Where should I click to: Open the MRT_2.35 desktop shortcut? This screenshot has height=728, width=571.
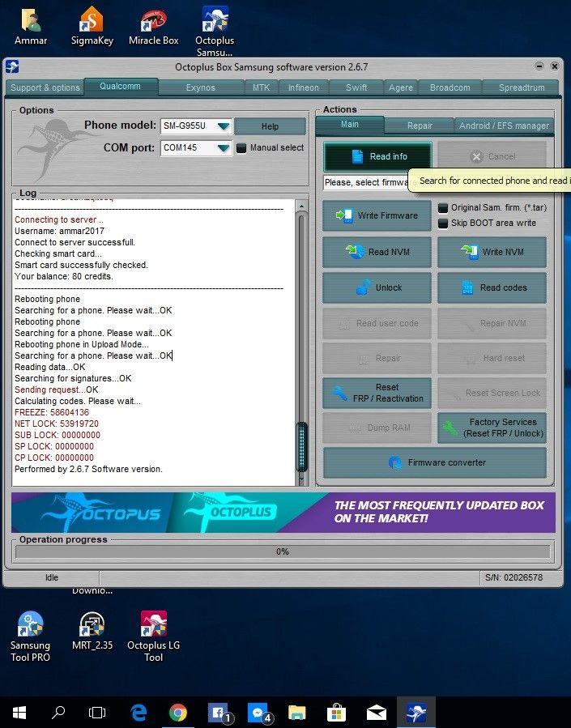click(92, 633)
